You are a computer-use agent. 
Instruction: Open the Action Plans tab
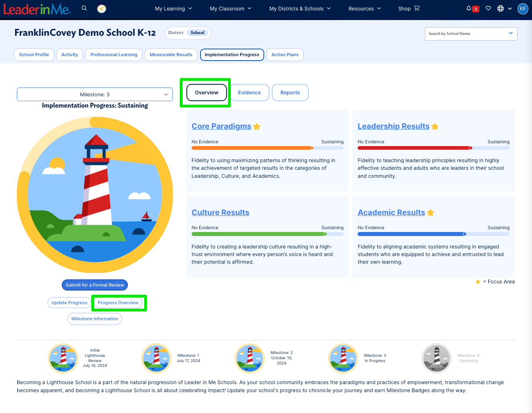[x=285, y=55]
